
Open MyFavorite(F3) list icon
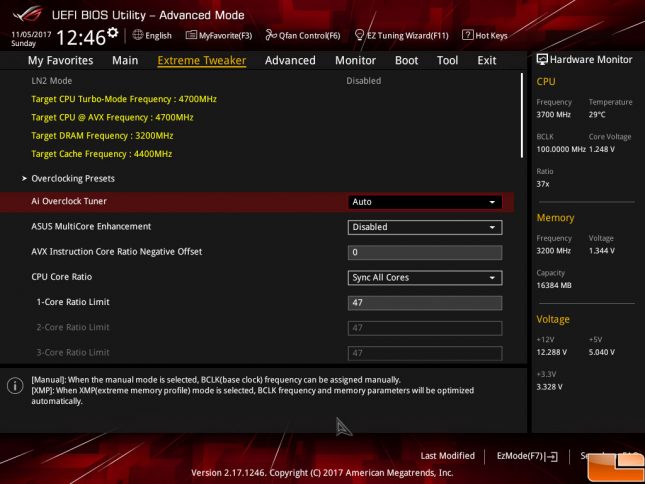pyautogui.click(x=191, y=35)
